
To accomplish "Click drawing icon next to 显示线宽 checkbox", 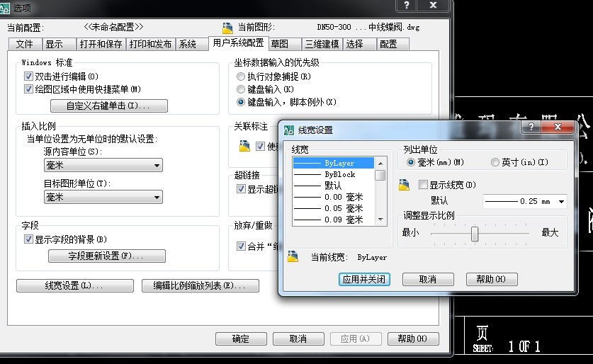I will (405, 185).
